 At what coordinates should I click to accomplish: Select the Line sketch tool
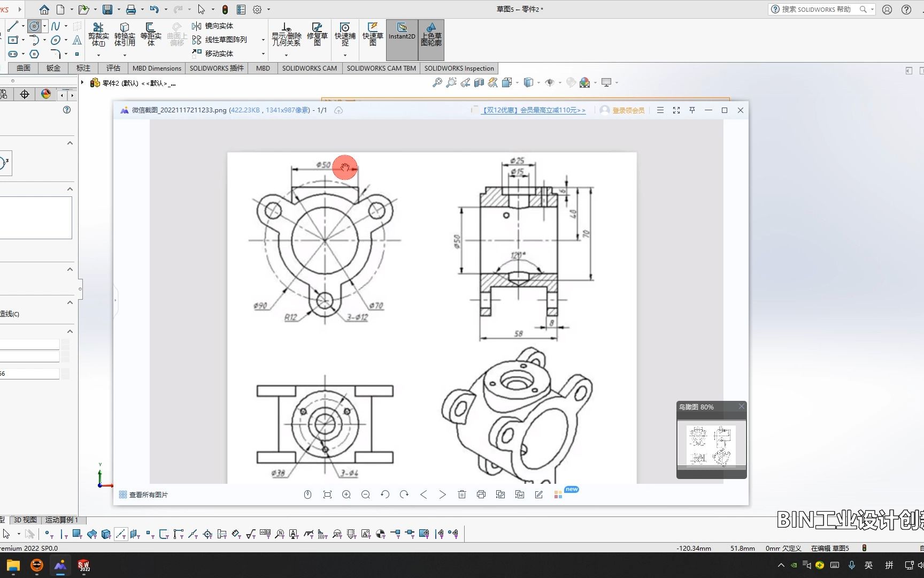13,26
